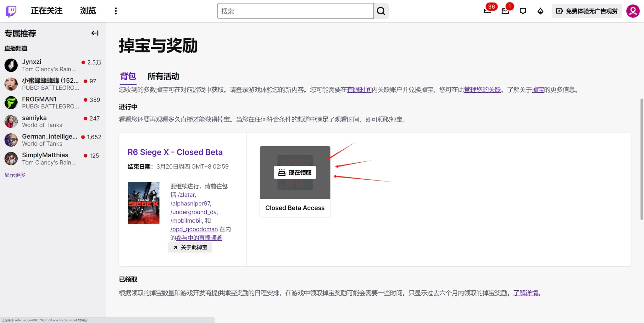This screenshot has width=644, height=323.
Task: Click the search magnifier button
Action: (381, 11)
